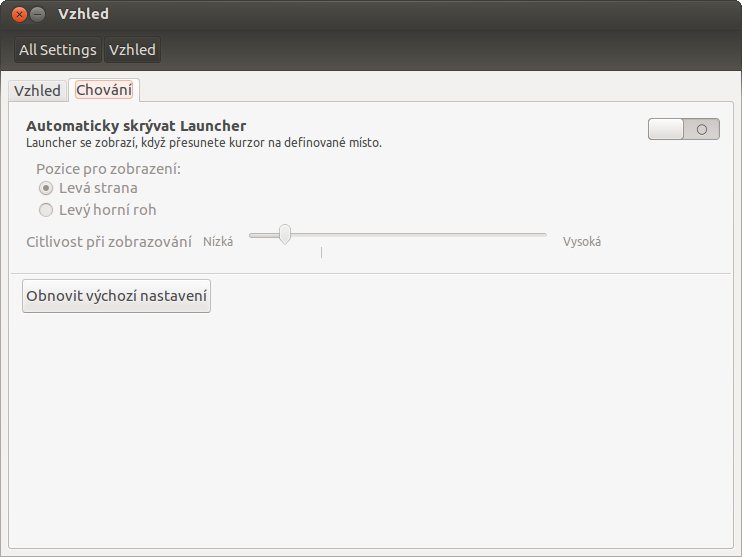The width and height of the screenshot is (742, 557).
Task: Minimize the Vzhled window
Action: pos(37,14)
